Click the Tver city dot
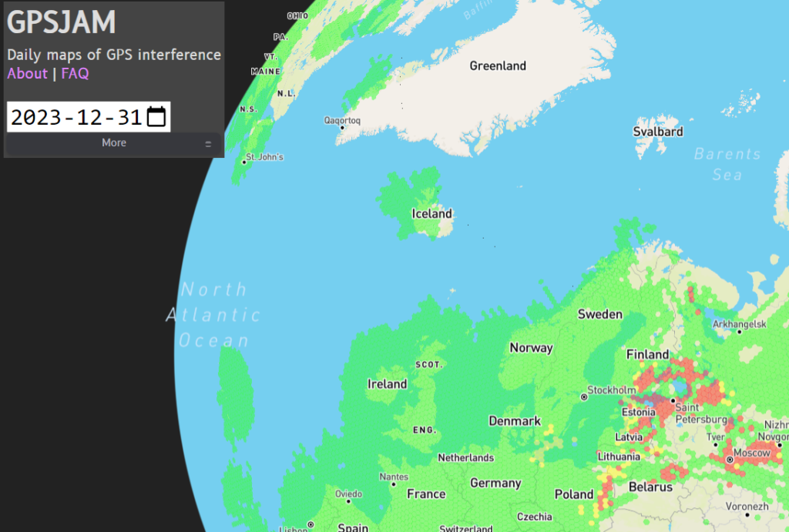789x532 pixels. click(x=716, y=444)
